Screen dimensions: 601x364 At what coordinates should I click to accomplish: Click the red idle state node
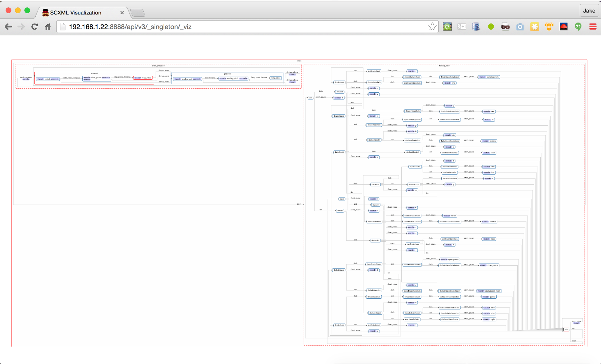pyautogui.click(x=566, y=329)
